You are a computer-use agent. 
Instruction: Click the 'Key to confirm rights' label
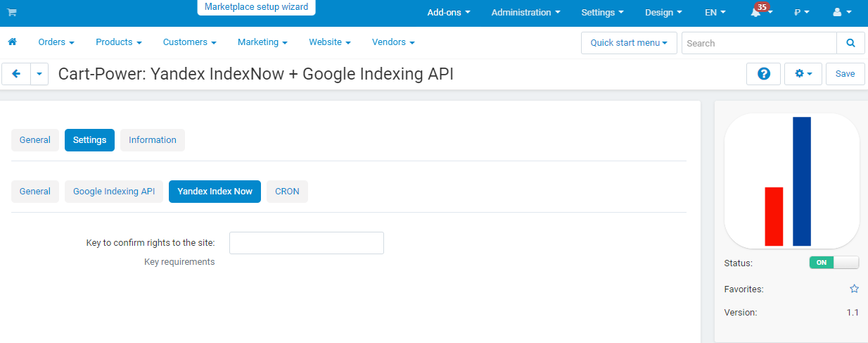pos(151,243)
